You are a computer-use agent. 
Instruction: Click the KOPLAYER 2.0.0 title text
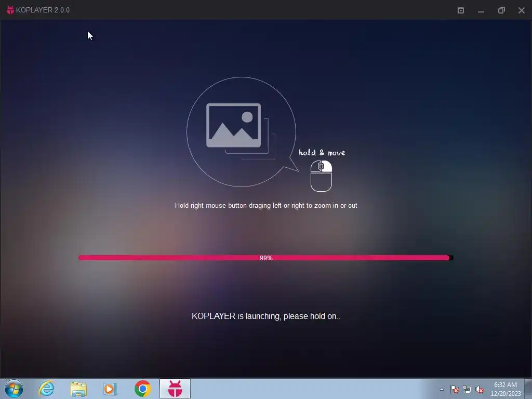[x=43, y=10]
